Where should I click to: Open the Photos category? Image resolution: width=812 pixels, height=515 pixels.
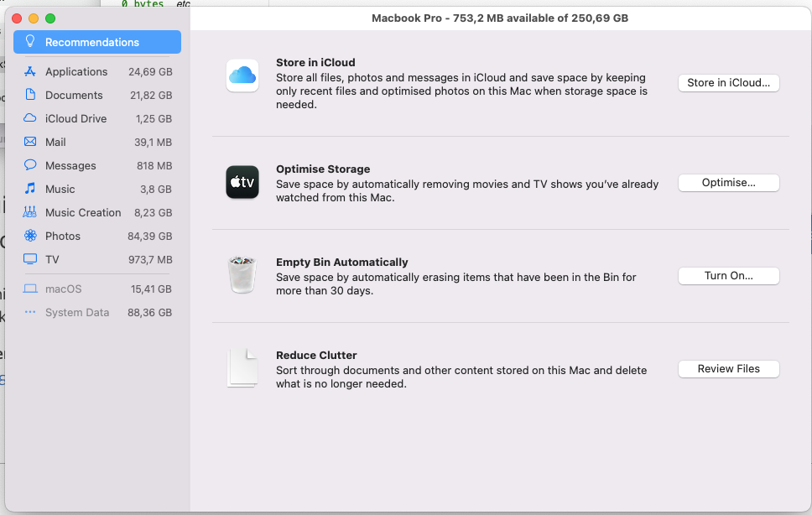click(x=97, y=236)
